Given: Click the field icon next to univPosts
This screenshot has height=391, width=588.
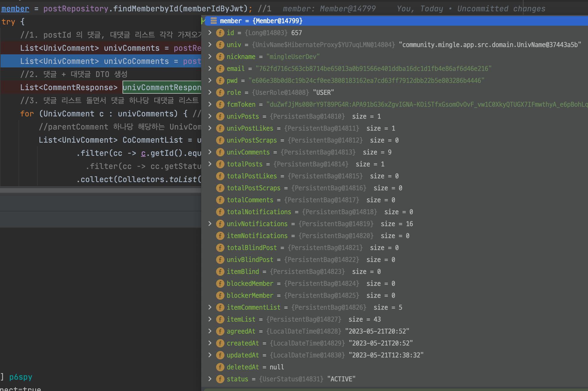Looking at the screenshot, I should [x=220, y=116].
